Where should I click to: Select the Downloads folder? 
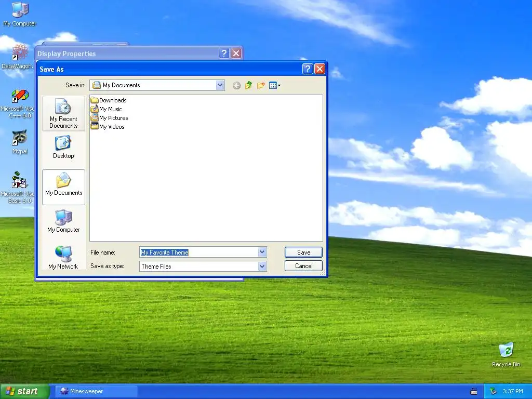(x=109, y=100)
